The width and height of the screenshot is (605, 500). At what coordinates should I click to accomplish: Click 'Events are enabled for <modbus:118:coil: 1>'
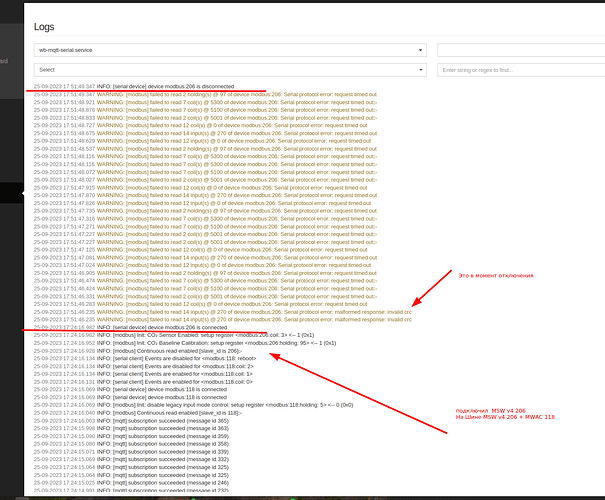pos(143,374)
